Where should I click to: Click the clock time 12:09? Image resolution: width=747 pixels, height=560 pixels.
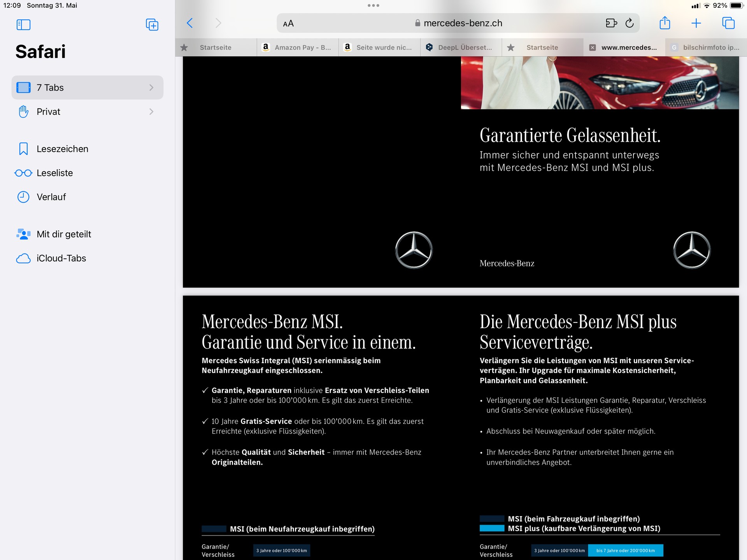pyautogui.click(x=12, y=5)
